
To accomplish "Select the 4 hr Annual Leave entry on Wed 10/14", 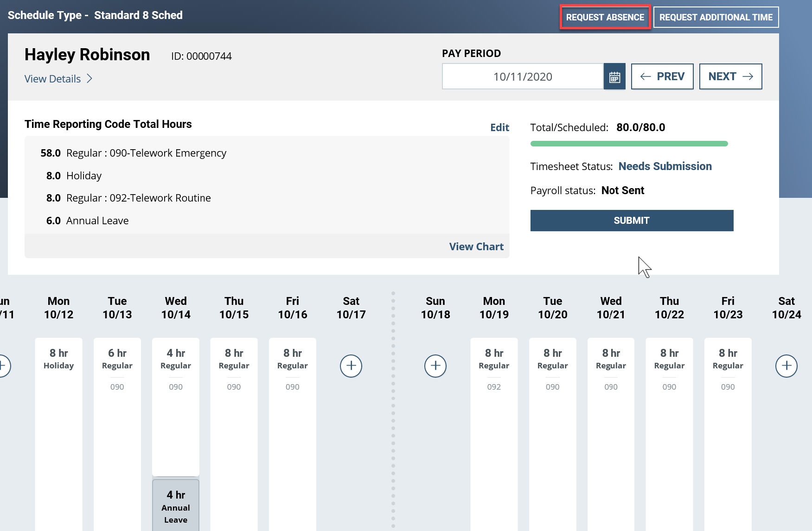I will click(175, 506).
